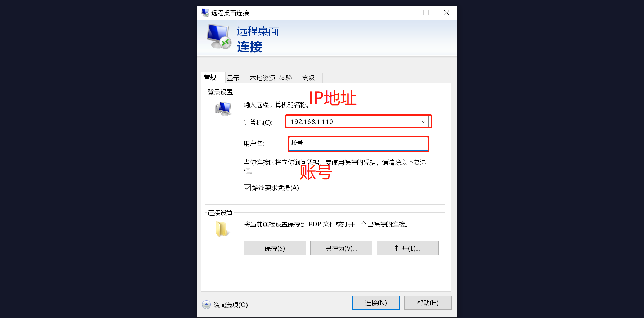Toggle the always ask for credentials checkbox
The image size is (644, 318).
[x=247, y=188]
